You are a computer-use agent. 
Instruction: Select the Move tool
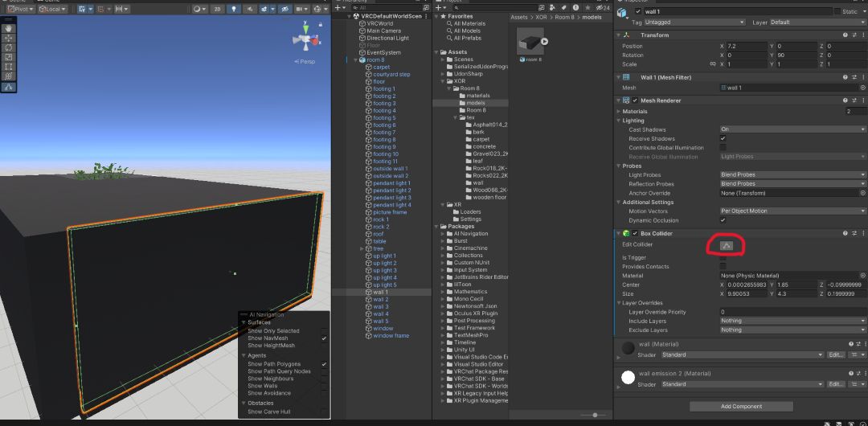tap(8, 38)
